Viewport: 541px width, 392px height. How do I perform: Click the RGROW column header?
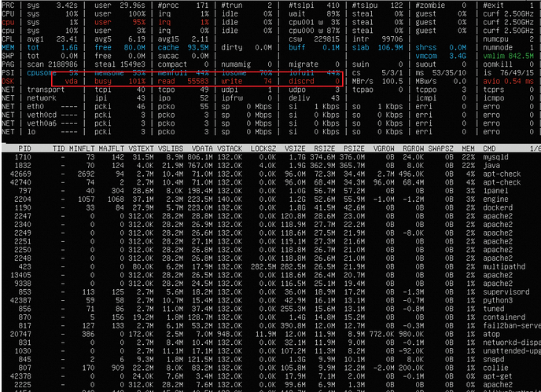click(414, 148)
